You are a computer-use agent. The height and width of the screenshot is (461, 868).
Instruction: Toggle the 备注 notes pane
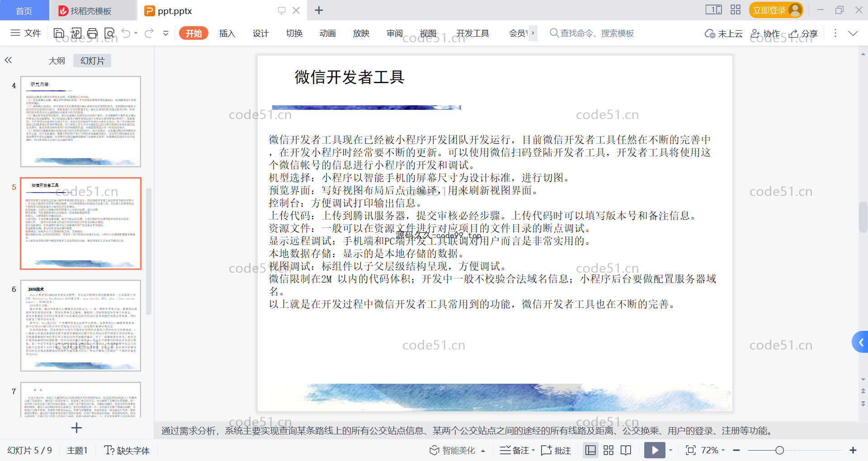[x=514, y=450]
